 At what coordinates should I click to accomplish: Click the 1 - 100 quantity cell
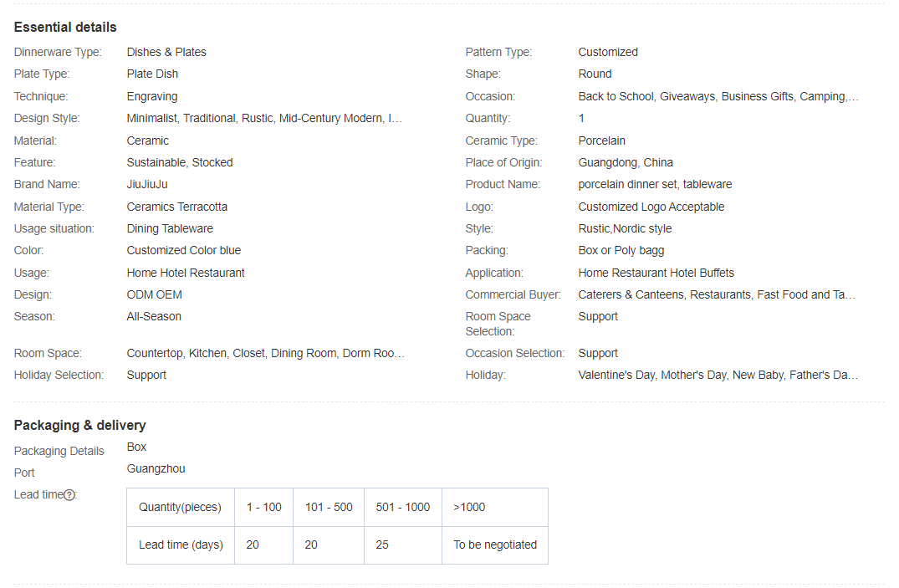(x=263, y=507)
